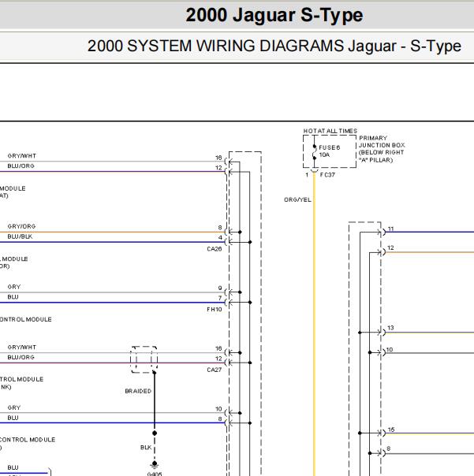The image size is (474, 476).
Task: Click the "JUNCTION BOX" text line
Action: (382, 145)
